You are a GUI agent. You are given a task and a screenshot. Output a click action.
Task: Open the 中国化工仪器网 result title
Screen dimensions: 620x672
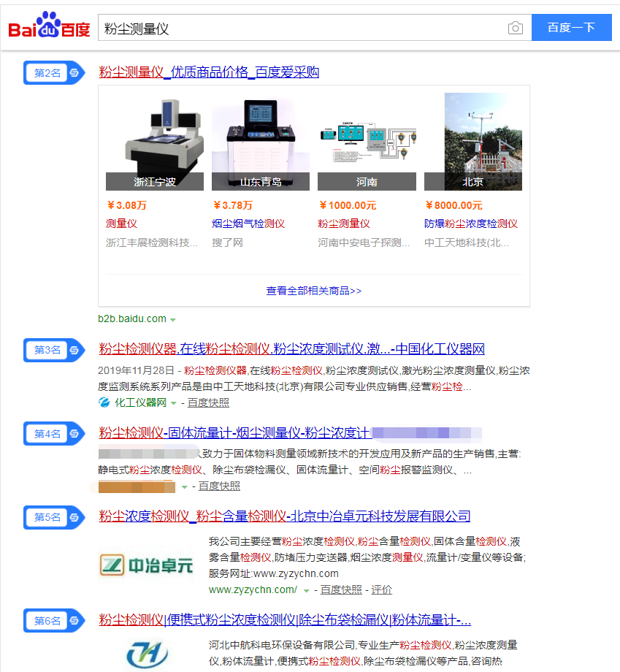point(292,349)
